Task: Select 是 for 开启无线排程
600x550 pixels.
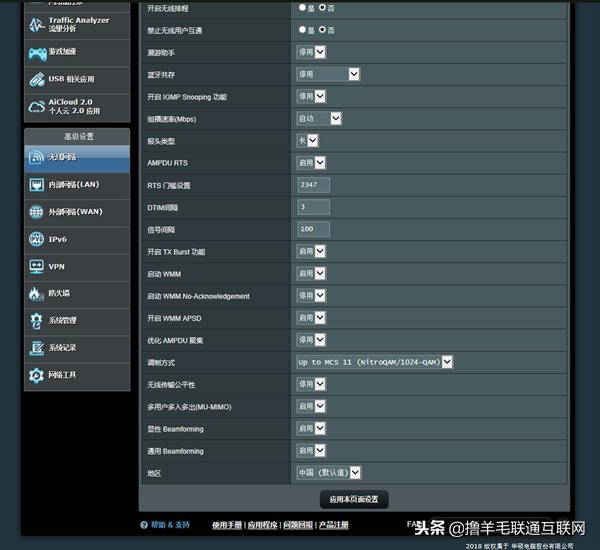Action: (x=302, y=7)
